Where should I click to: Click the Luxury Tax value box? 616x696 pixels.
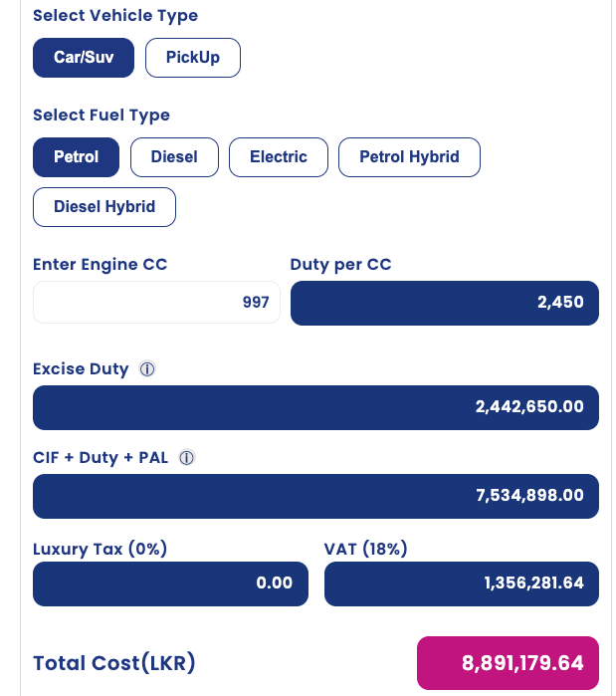(170, 583)
